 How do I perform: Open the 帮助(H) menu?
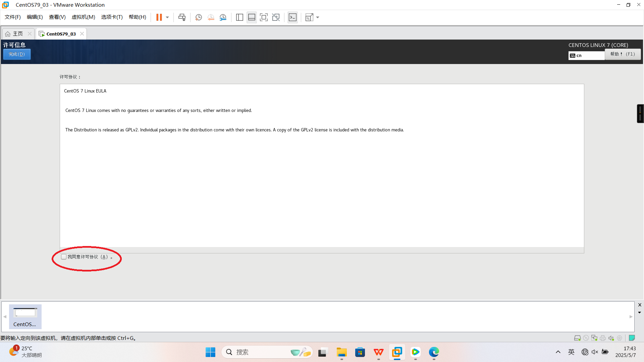pyautogui.click(x=138, y=17)
